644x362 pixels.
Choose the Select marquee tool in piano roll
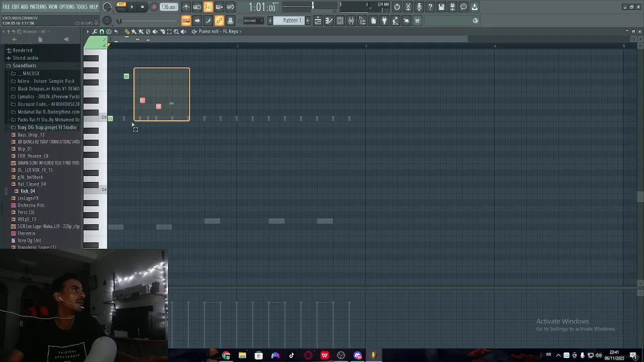(169, 32)
